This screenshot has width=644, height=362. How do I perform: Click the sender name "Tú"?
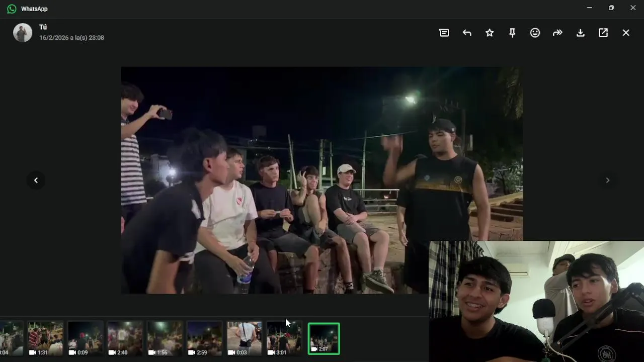tap(43, 27)
